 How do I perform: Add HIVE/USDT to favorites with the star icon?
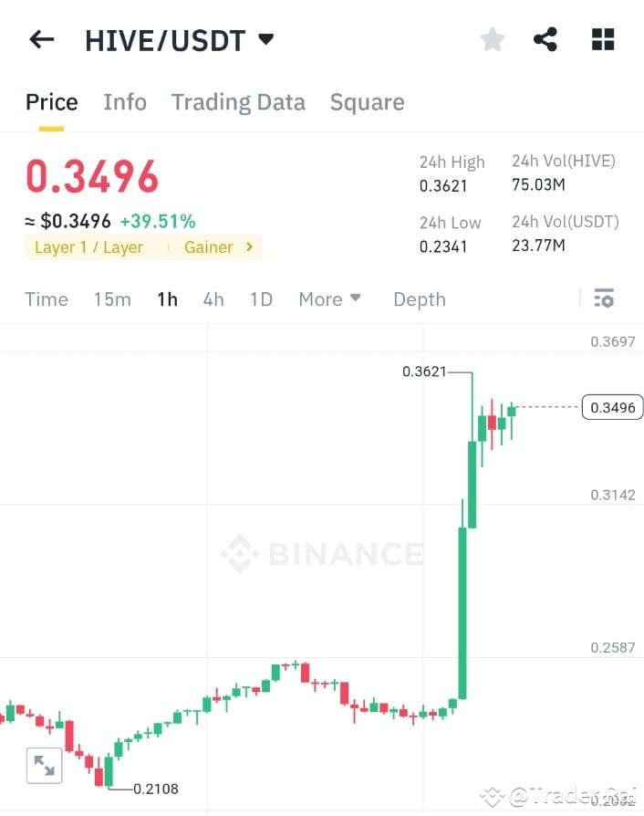(492, 39)
